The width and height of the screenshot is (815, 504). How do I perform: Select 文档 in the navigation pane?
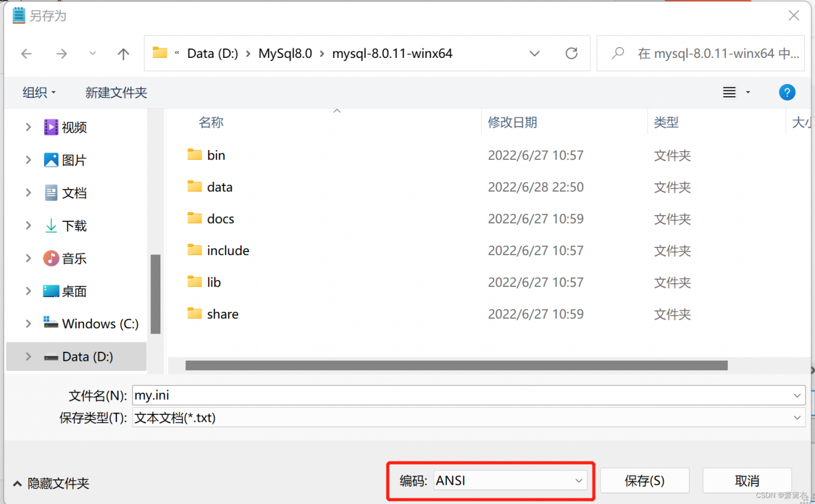(x=66, y=193)
